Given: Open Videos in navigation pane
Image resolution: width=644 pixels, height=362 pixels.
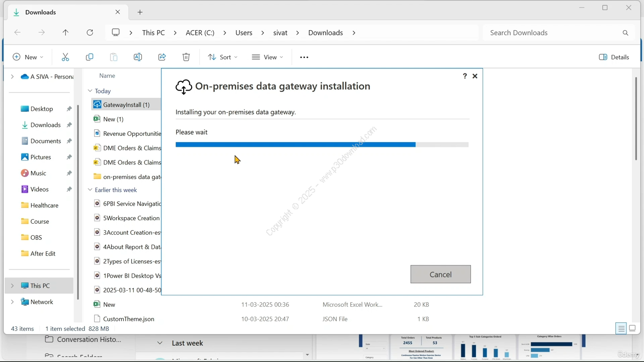Looking at the screenshot, I should click(39, 190).
